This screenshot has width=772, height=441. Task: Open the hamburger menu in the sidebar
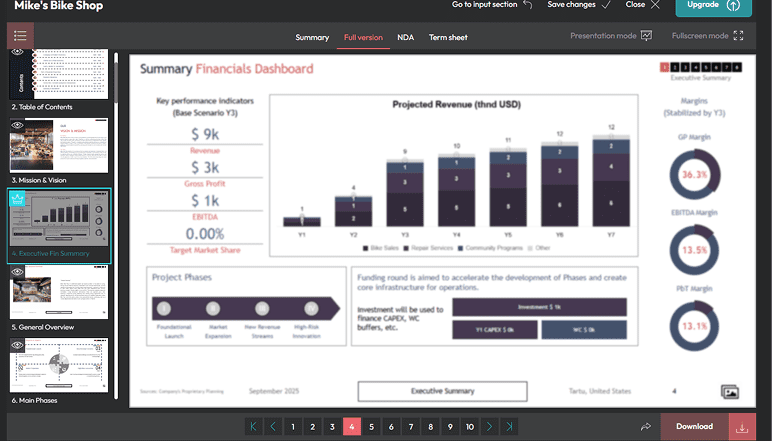[x=20, y=36]
